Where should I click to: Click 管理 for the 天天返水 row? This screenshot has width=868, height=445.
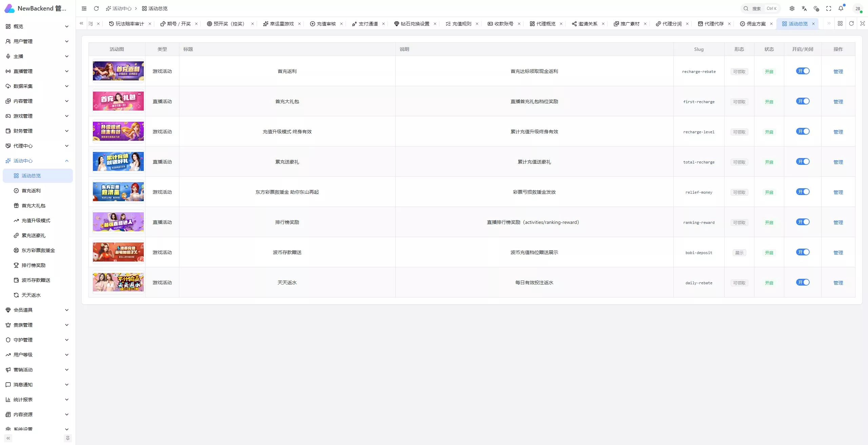coord(838,283)
